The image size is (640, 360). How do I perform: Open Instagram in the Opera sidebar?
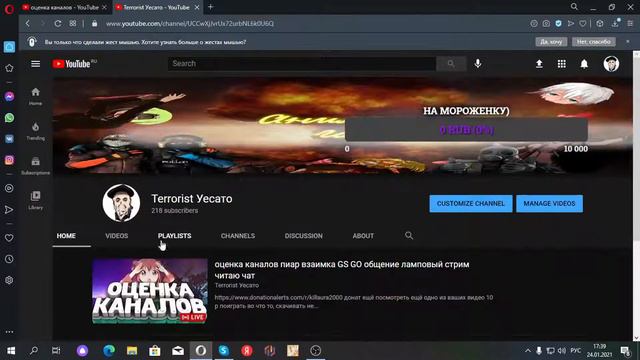9,160
